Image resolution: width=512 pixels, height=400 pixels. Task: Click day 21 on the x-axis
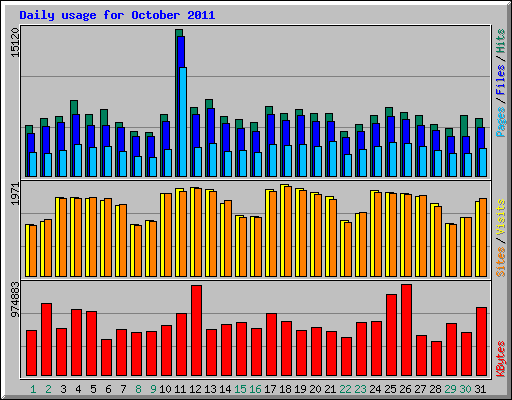330,389
